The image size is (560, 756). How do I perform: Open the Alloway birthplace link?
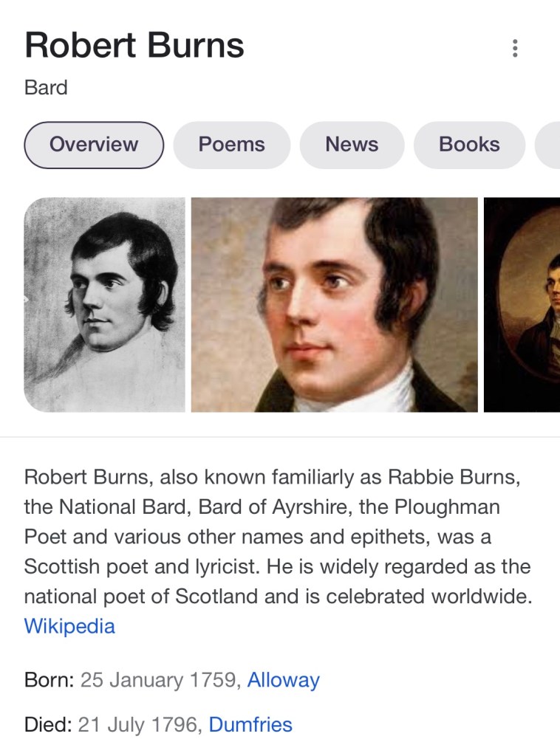click(283, 679)
